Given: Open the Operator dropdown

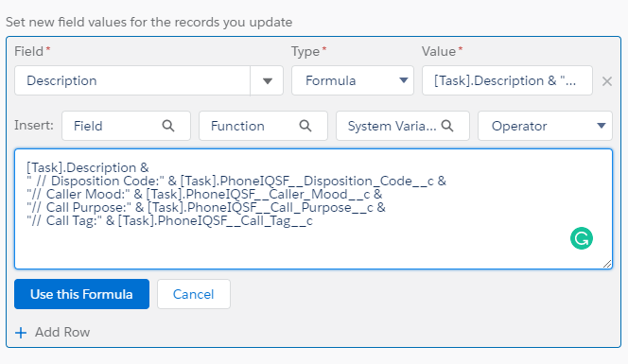Looking at the screenshot, I should [545, 126].
